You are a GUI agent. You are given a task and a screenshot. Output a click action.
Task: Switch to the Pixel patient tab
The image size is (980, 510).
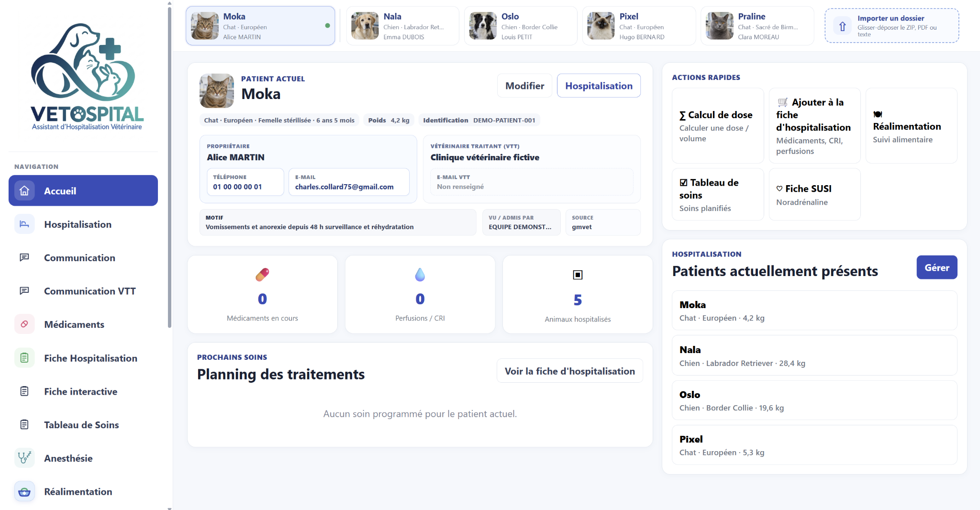(x=639, y=26)
